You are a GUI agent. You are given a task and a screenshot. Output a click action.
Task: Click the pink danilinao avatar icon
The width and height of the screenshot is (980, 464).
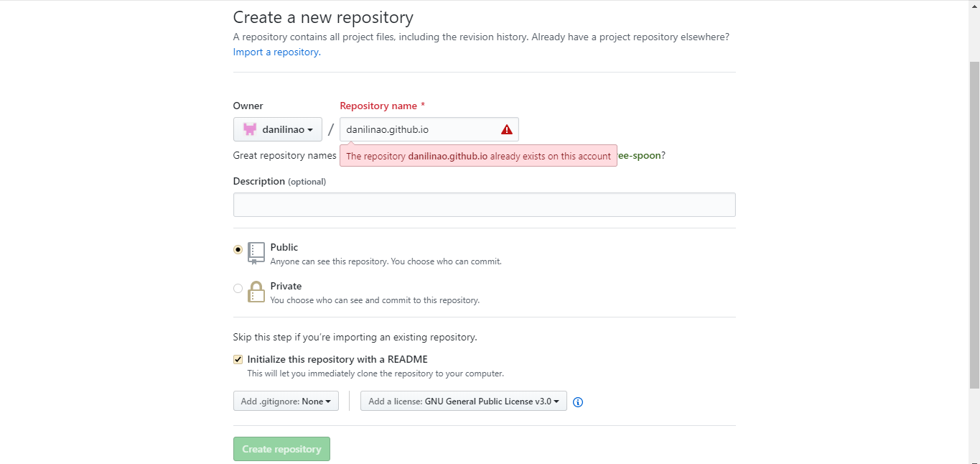pyautogui.click(x=250, y=129)
